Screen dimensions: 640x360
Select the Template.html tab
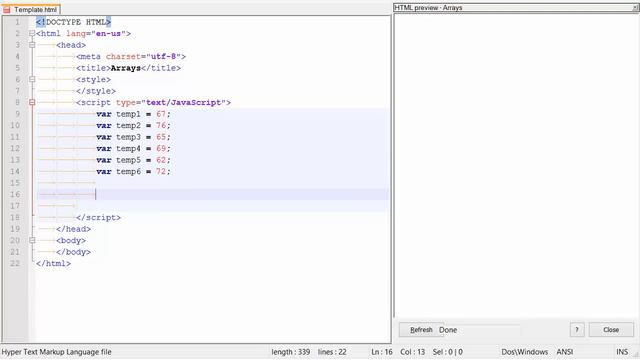pos(31,9)
